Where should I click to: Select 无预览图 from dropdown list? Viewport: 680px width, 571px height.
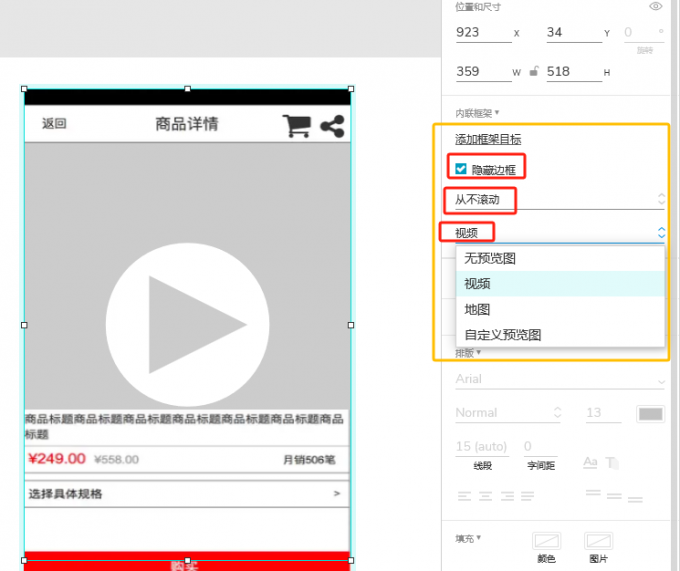(x=560, y=259)
